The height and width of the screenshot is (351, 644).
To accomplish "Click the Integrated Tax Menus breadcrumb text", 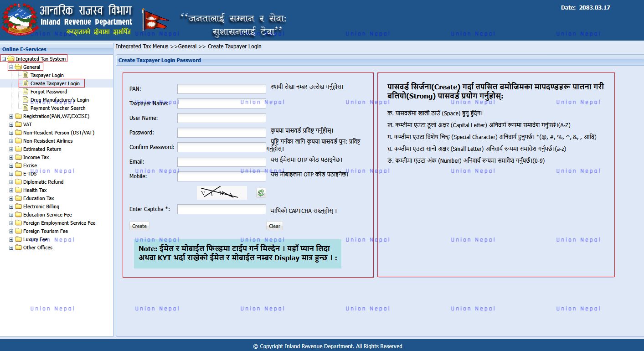I will (142, 46).
